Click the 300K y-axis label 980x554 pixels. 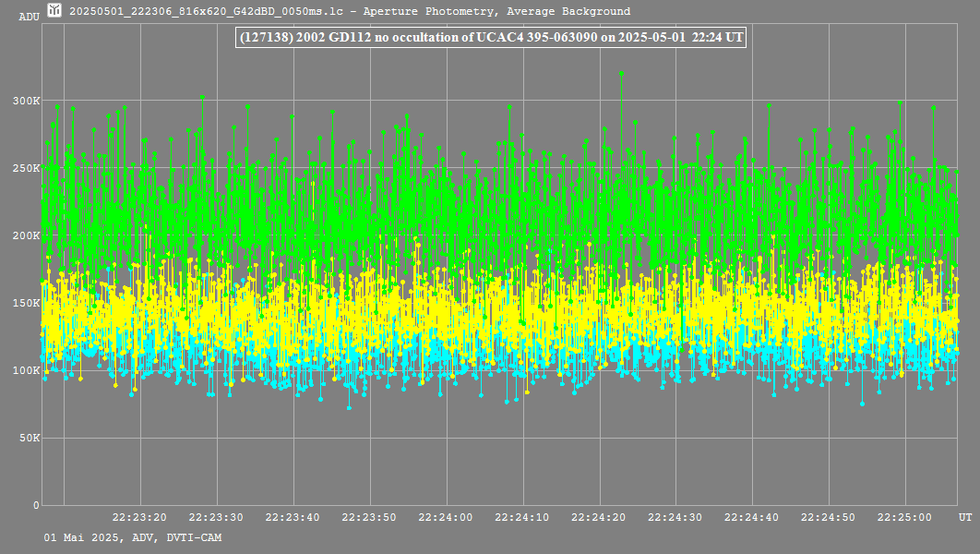(25, 101)
